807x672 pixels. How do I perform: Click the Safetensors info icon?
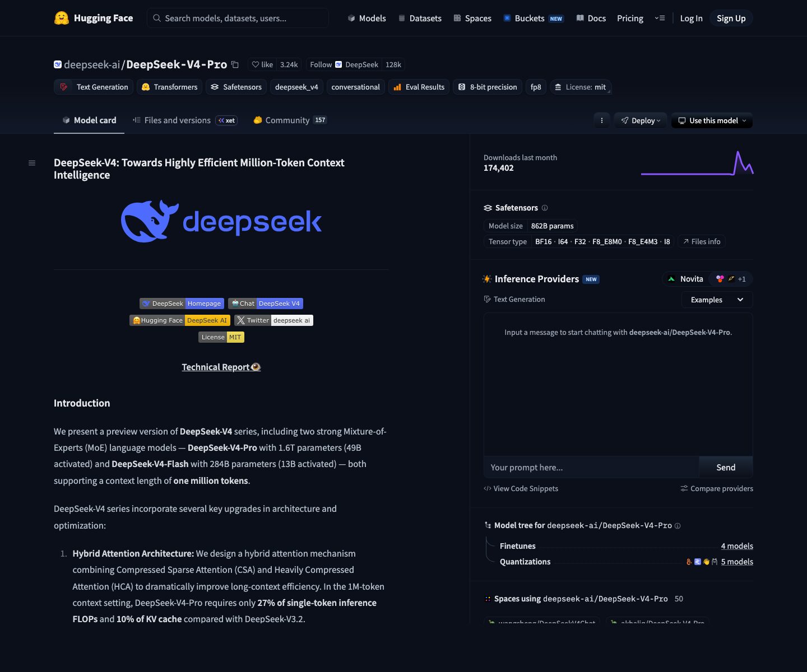pos(545,208)
